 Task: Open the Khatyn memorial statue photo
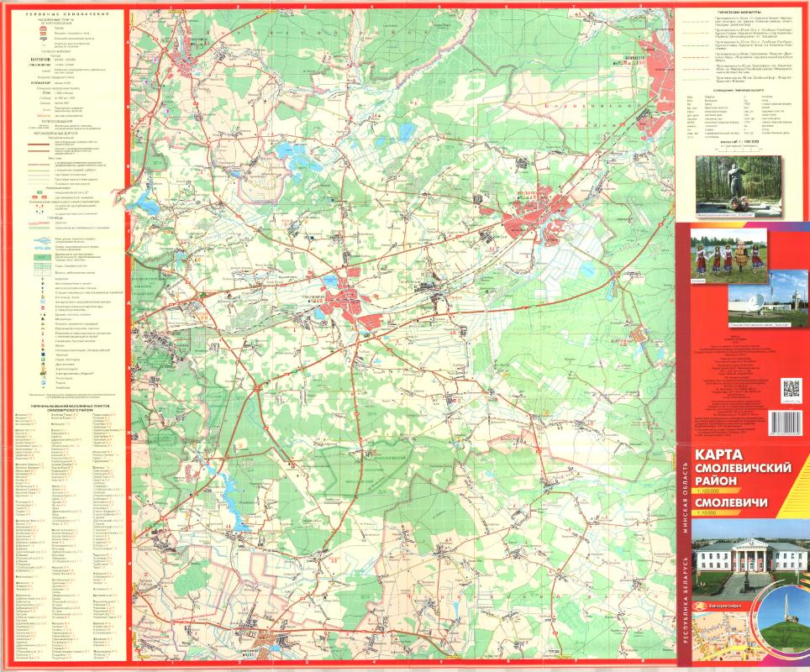coord(726,185)
